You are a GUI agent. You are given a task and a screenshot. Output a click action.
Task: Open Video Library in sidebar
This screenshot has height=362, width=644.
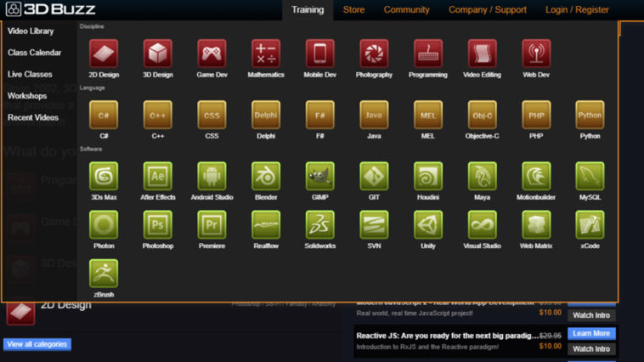tap(31, 31)
